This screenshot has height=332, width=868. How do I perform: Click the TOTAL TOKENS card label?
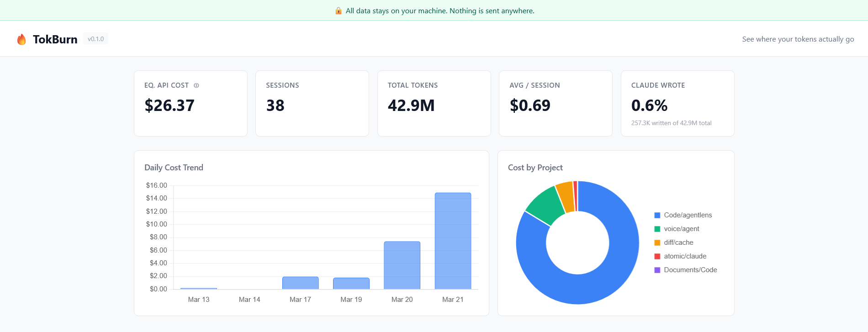pyautogui.click(x=413, y=85)
